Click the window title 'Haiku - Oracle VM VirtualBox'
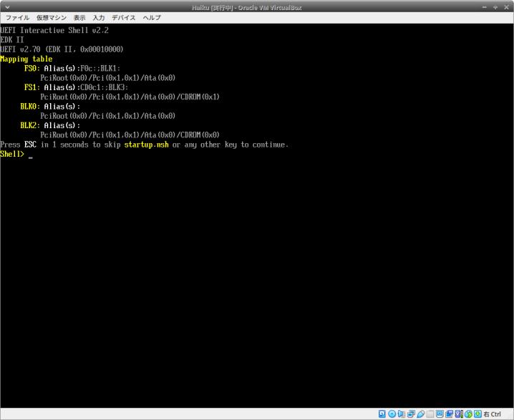This screenshot has width=514, height=420. 246,7
